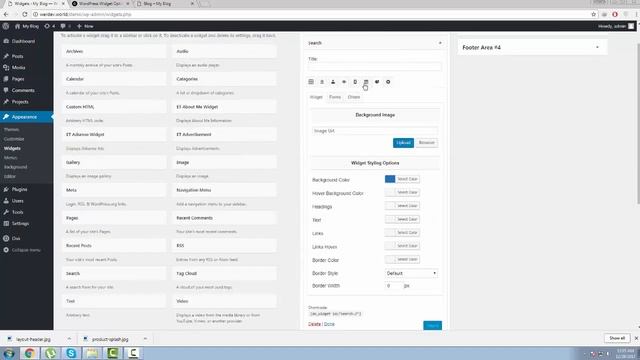Open Projects in admin sidebar
640x360 pixels.
20,102
